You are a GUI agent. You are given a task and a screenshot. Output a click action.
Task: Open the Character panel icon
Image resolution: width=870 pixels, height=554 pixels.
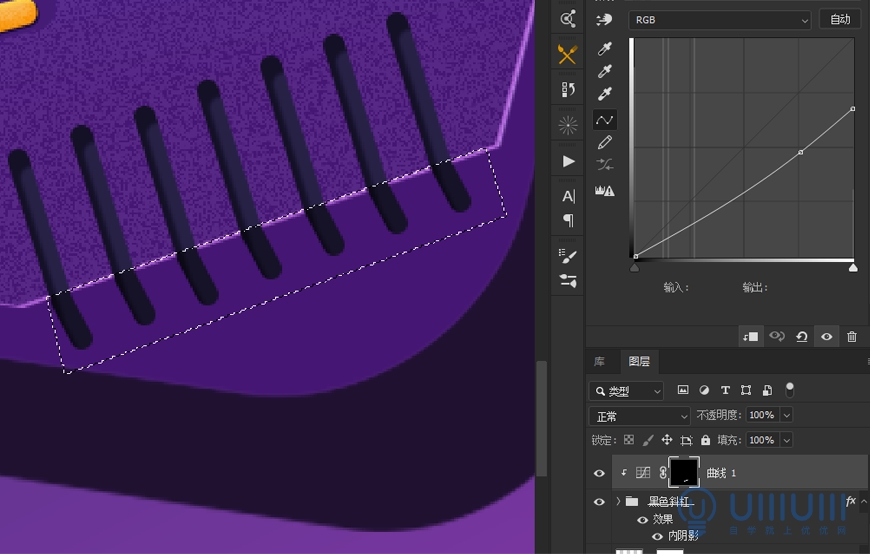(568, 196)
